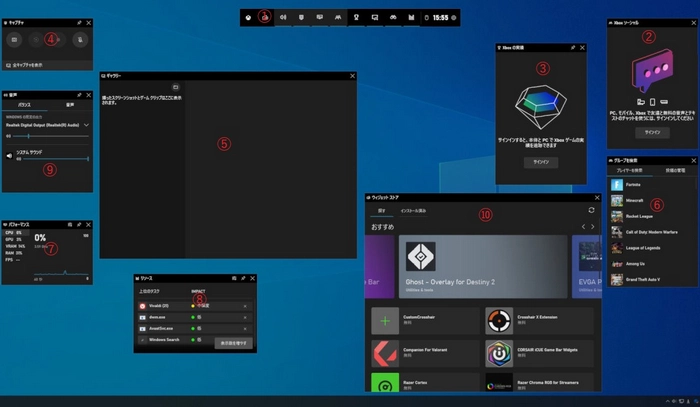Click the Xbox logo on the Game Bar
Image resolution: width=700 pixels, height=407 pixels.
coord(248,18)
